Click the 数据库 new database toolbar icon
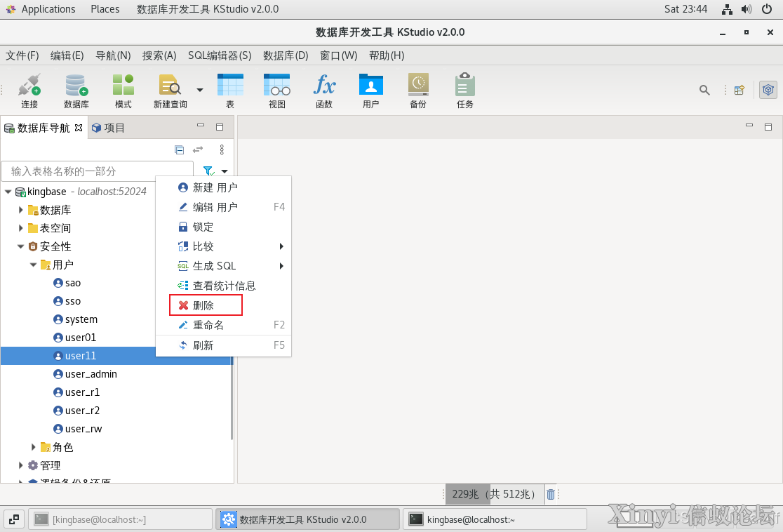This screenshot has width=783, height=532. pyautogui.click(x=76, y=91)
